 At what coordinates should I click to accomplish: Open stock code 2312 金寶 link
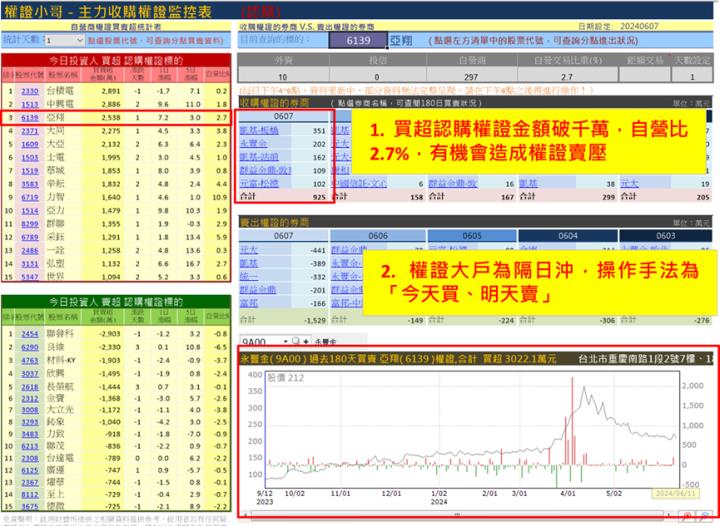[x=30, y=398]
